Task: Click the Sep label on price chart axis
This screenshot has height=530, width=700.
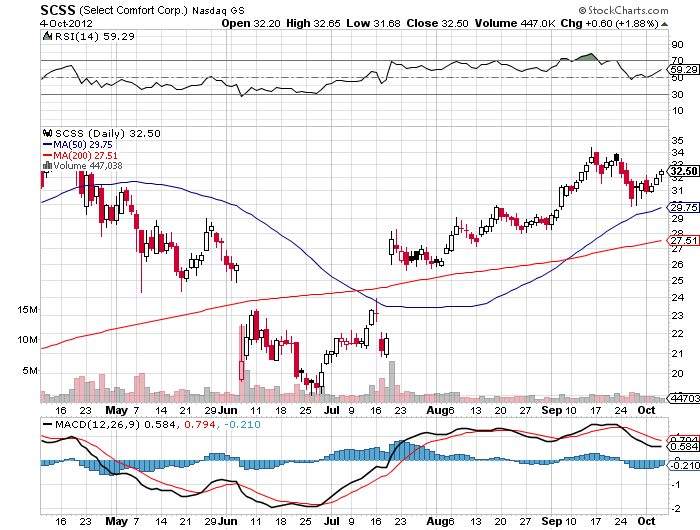Action: pyautogui.click(x=552, y=410)
